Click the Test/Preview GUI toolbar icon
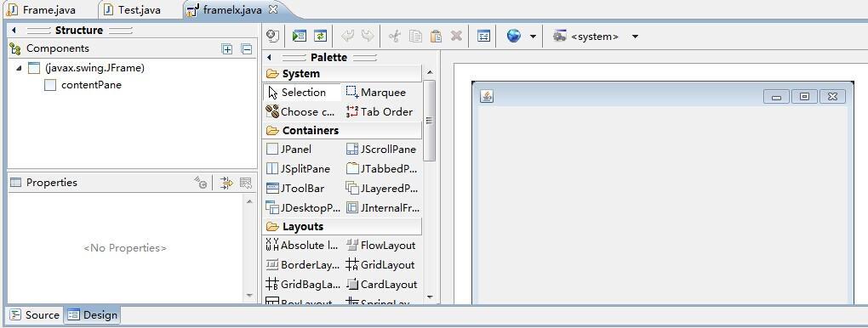 tap(272, 37)
